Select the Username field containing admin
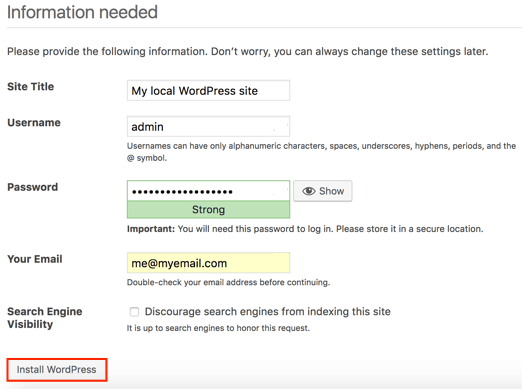The image size is (522, 389). pos(208,126)
